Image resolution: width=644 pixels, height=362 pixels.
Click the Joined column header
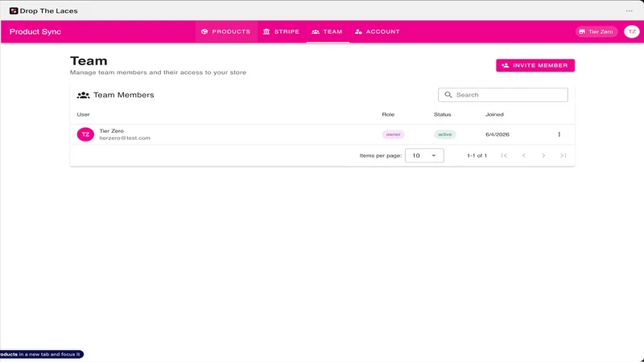(x=494, y=114)
